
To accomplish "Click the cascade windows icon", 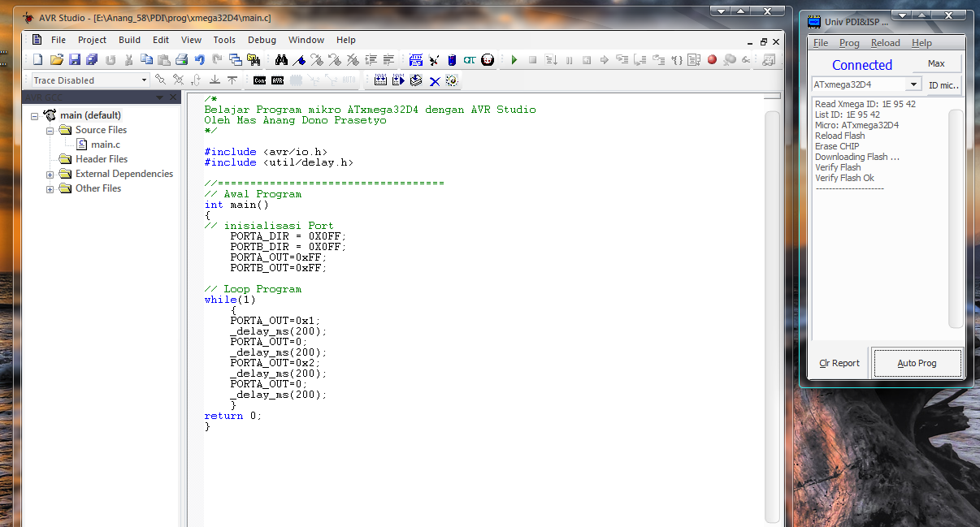I will (236, 59).
